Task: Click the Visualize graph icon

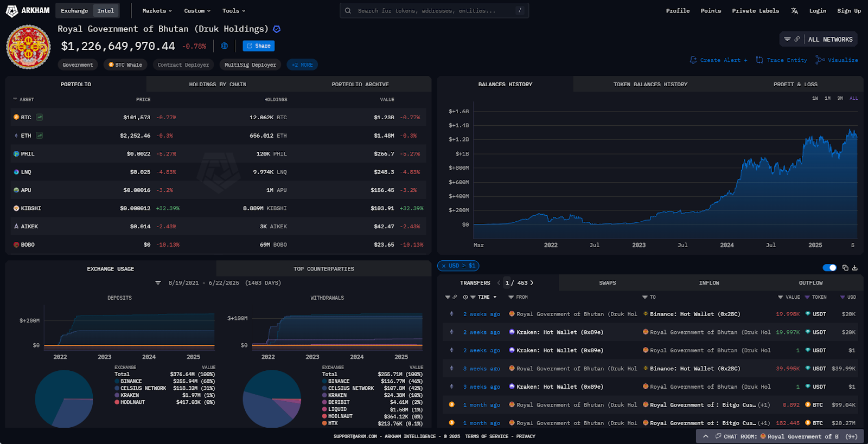Action: [x=820, y=60]
